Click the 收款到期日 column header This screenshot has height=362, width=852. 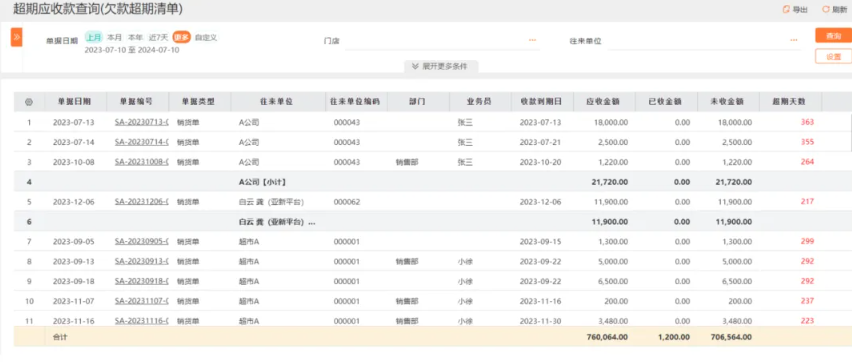click(x=542, y=102)
